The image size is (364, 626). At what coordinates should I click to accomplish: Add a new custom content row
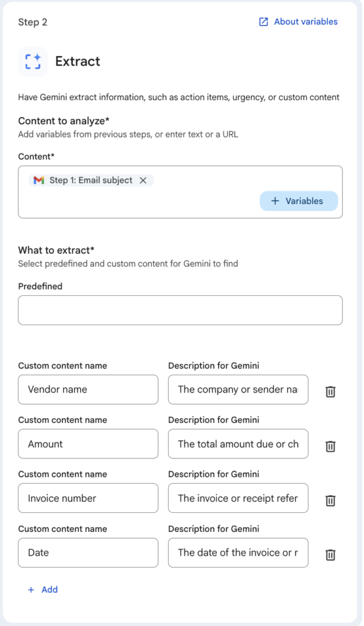tap(43, 589)
